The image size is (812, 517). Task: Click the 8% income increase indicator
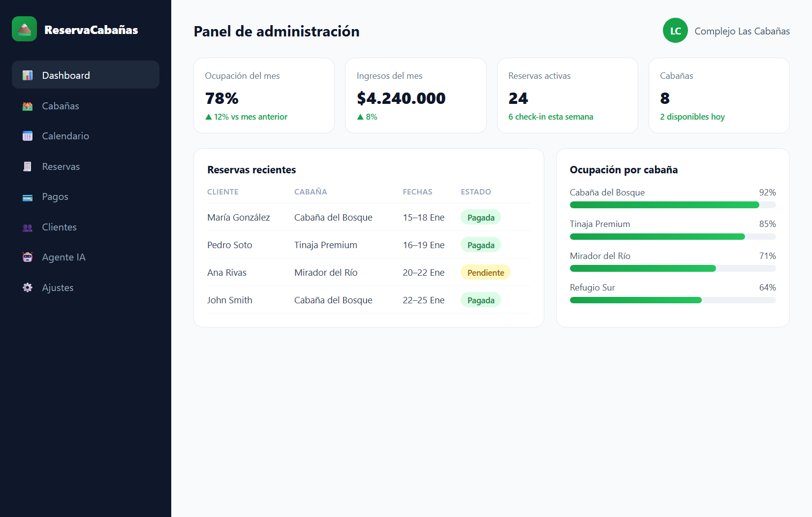click(x=367, y=117)
